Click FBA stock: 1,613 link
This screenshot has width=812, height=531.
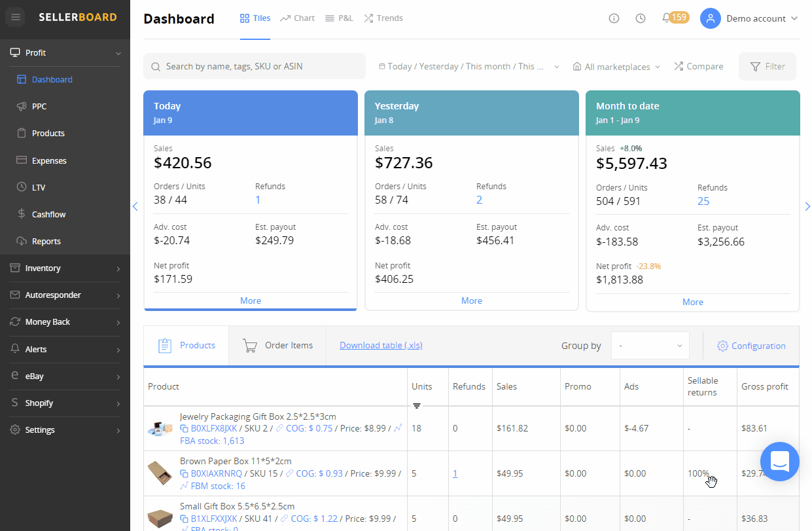coord(212,441)
